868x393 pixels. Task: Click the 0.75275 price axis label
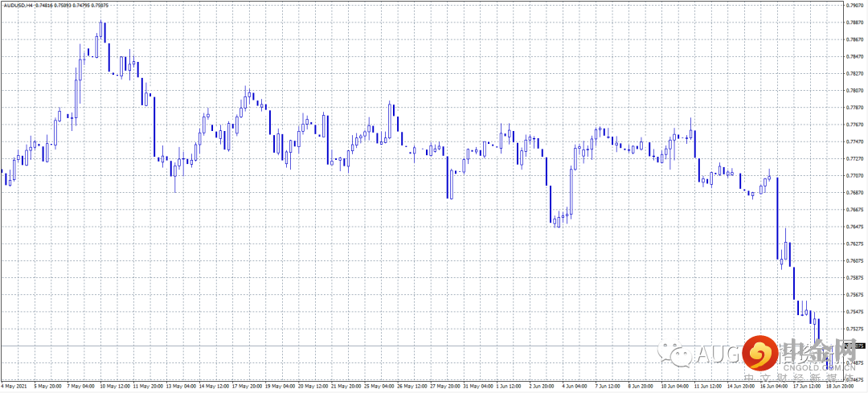[854, 329]
